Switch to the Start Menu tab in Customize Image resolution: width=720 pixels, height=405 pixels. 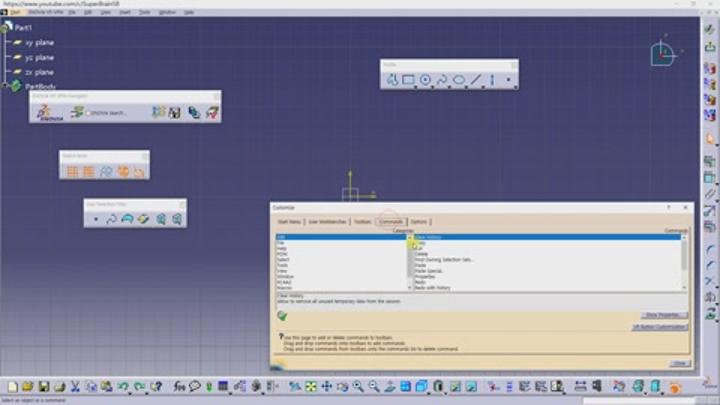click(x=289, y=222)
